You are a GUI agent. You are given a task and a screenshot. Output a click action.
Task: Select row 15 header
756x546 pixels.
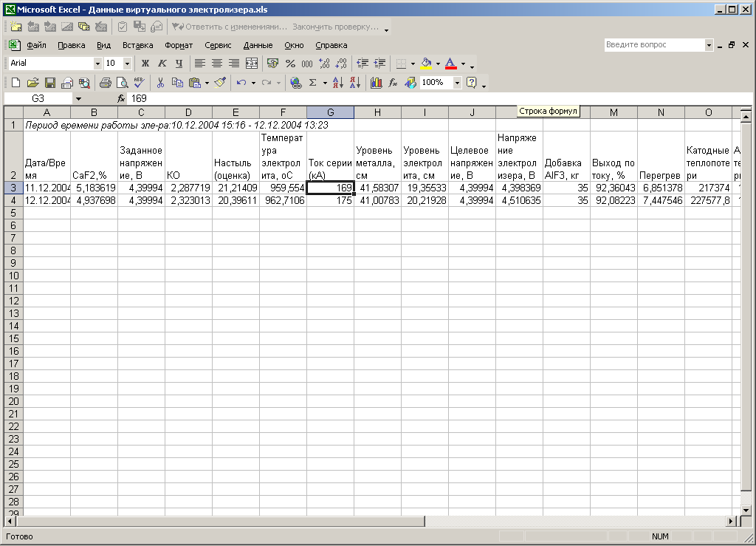[13, 338]
